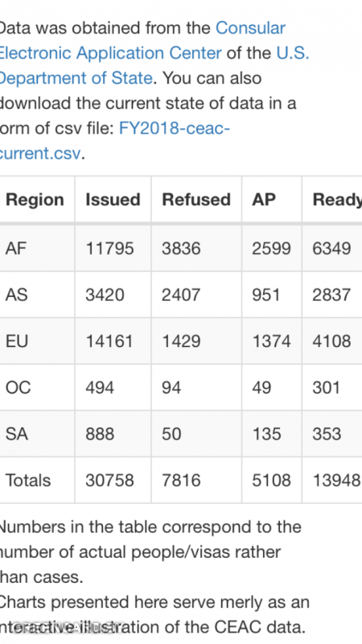
Task: Select the SA region row label
Action: click(17, 434)
